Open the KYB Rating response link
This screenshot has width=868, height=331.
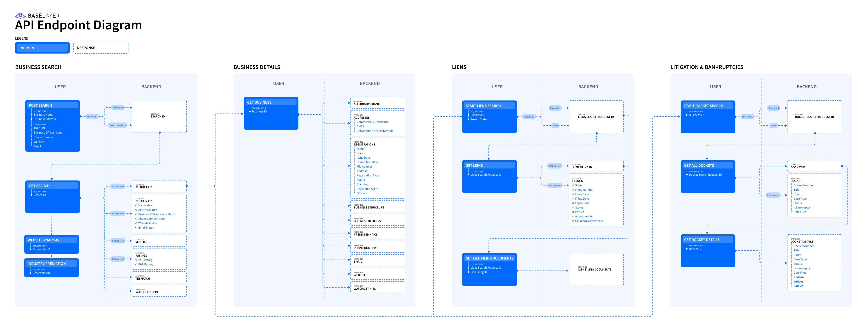[x=145, y=260]
